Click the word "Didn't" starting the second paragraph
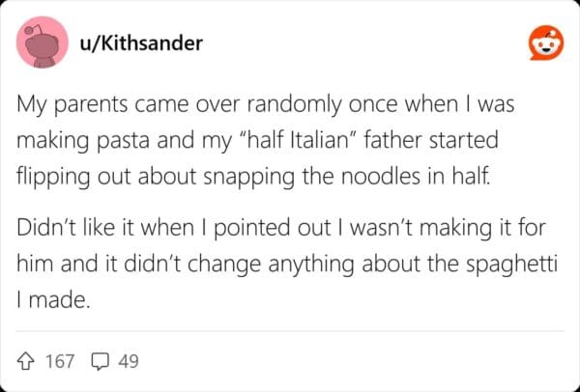This screenshot has width=580, height=392. [43, 232]
